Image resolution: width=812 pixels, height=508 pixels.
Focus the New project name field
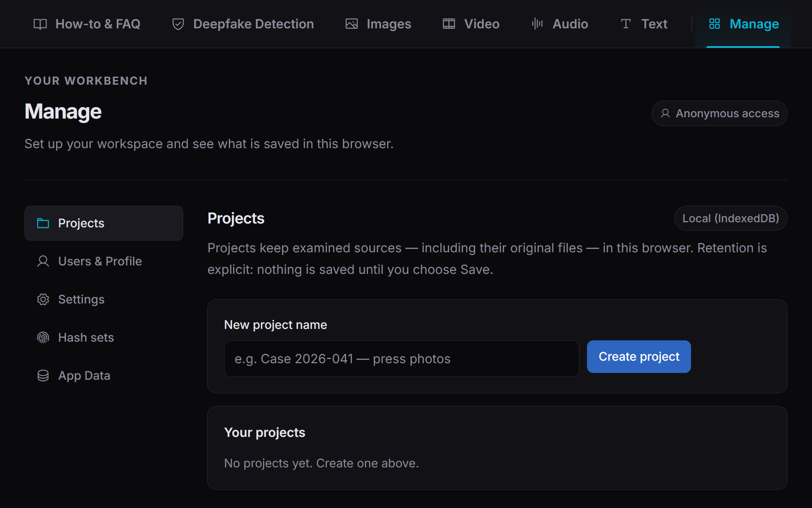pos(401,359)
